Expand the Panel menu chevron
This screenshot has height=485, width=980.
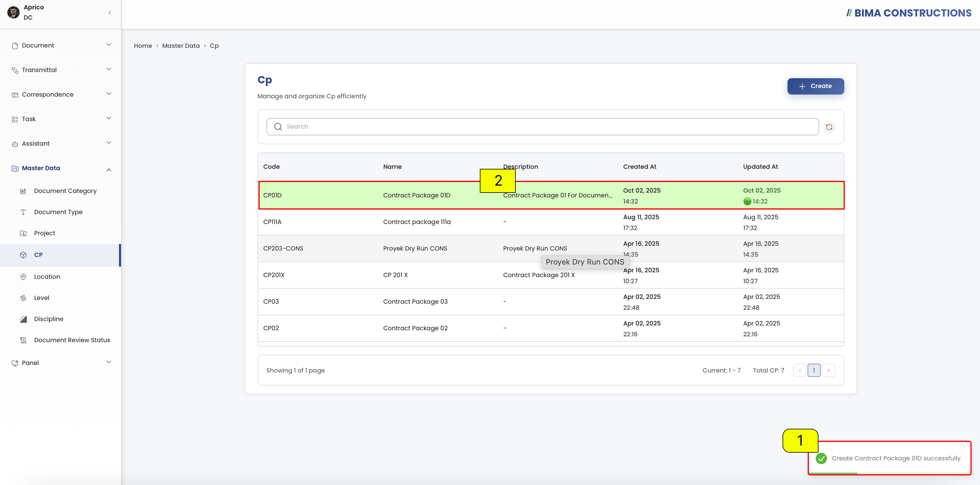(109, 362)
